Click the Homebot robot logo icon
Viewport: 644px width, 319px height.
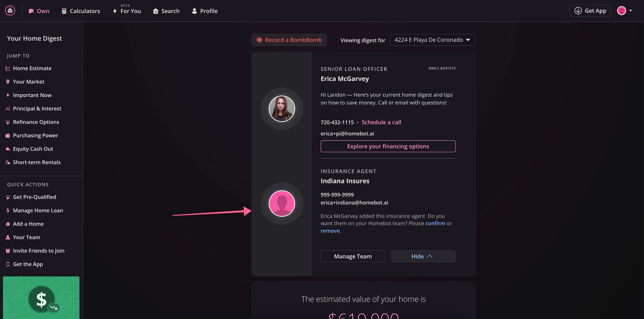[x=10, y=11]
